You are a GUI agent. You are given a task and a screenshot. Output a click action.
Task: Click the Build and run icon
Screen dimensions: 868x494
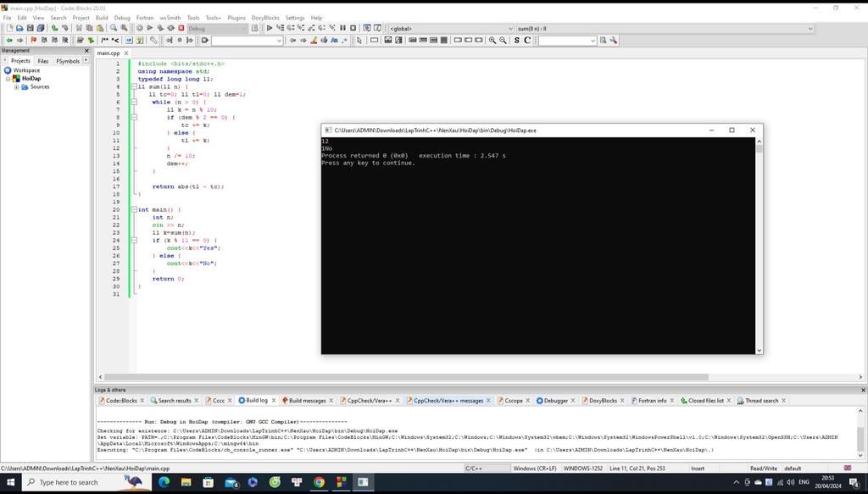click(x=160, y=28)
